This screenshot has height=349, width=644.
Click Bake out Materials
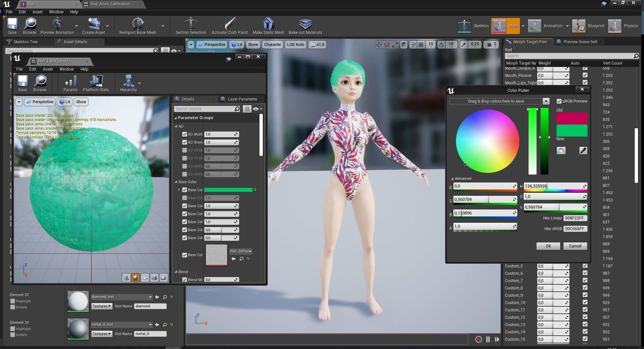click(305, 26)
